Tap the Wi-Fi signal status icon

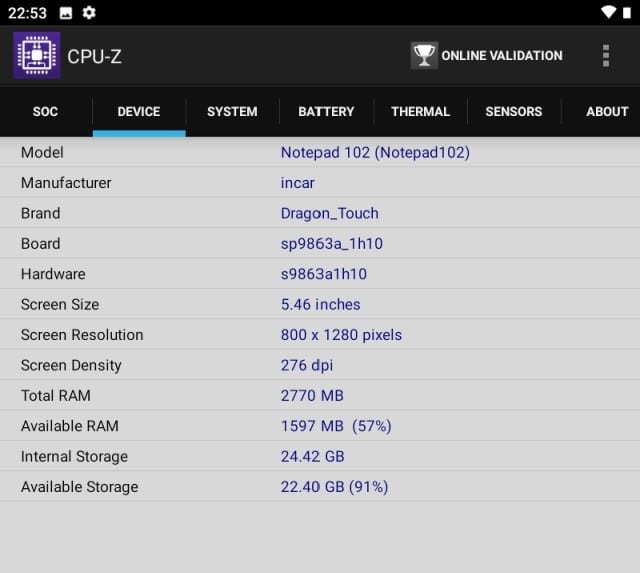click(608, 12)
